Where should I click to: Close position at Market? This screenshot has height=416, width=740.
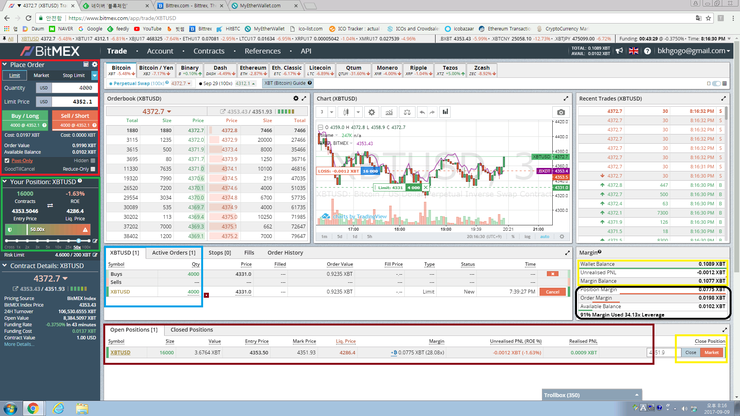(x=711, y=352)
